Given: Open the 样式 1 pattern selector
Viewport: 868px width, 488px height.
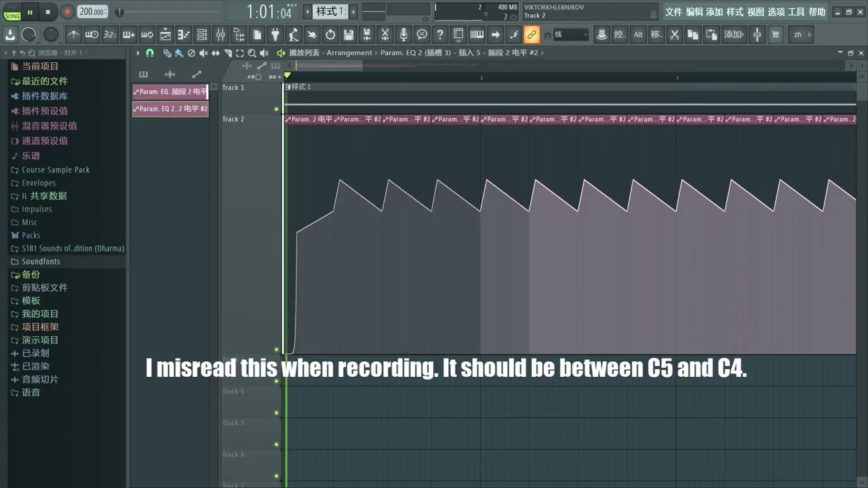Looking at the screenshot, I should point(330,12).
